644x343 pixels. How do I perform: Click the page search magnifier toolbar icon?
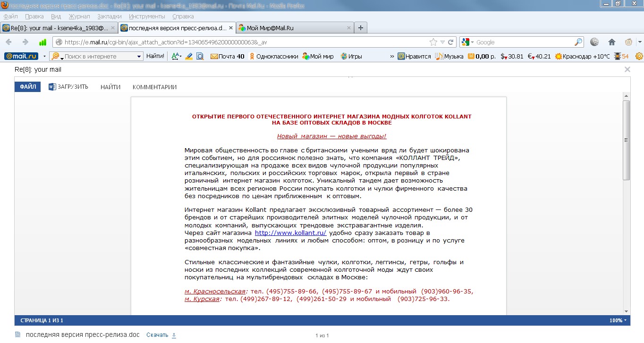(200, 56)
